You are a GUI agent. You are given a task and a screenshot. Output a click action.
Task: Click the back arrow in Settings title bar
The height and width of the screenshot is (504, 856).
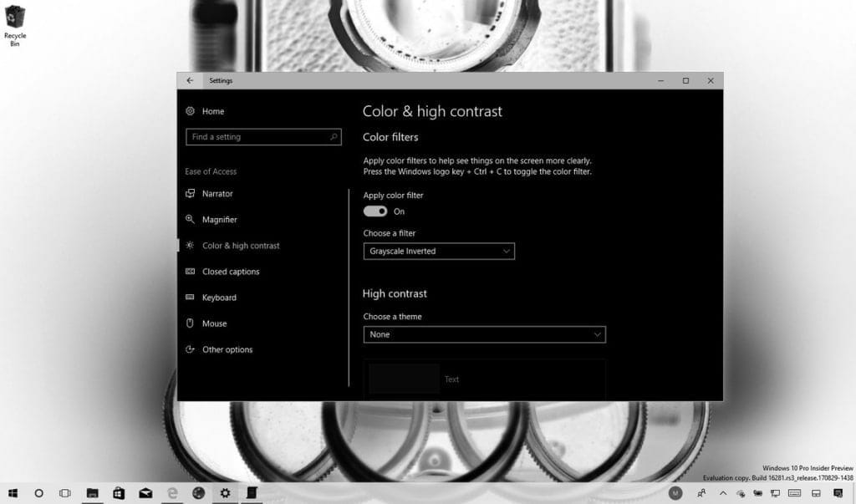point(190,80)
